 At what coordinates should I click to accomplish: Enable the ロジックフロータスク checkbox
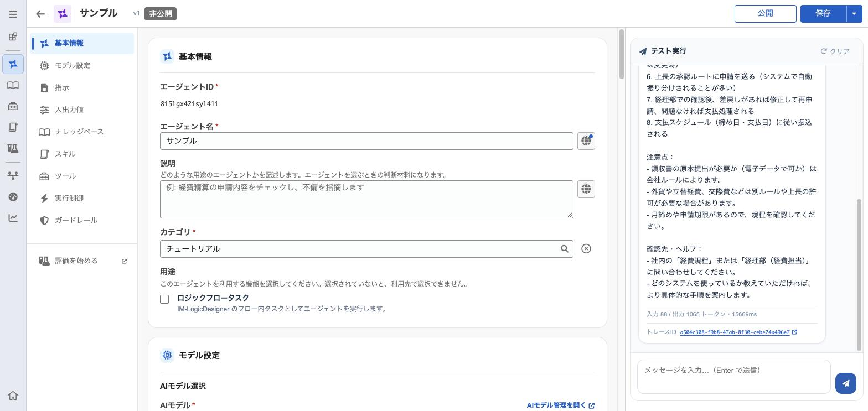[x=164, y=299]
